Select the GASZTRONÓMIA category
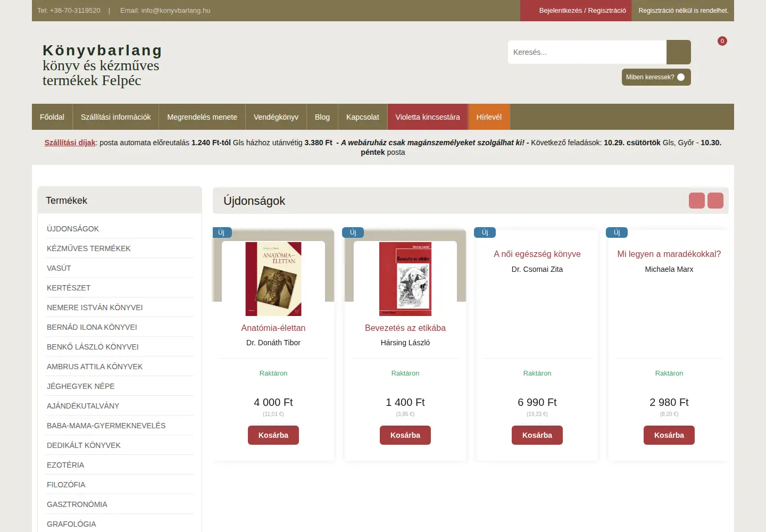The image size is (766, 532). 120,504
